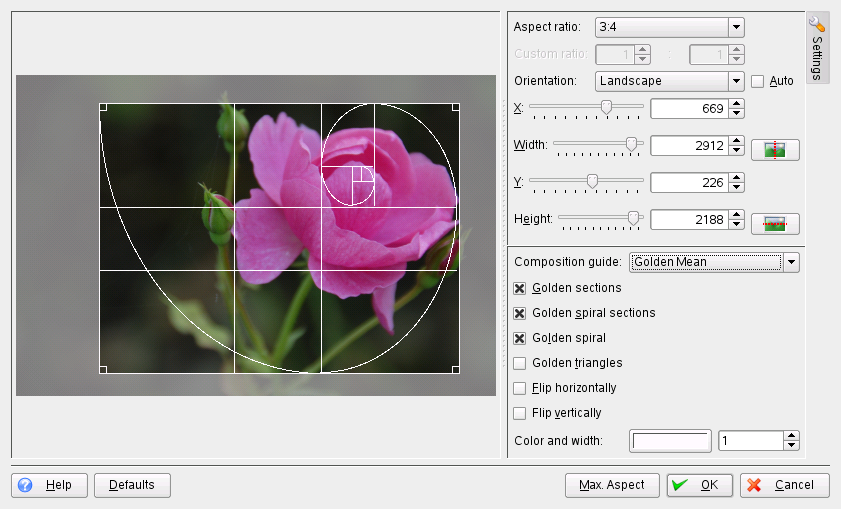Viewport: 841px width, 509px height.
Task: Decrease Height with the down arrow
Action: pyautogui.click(x=737, y=225)
